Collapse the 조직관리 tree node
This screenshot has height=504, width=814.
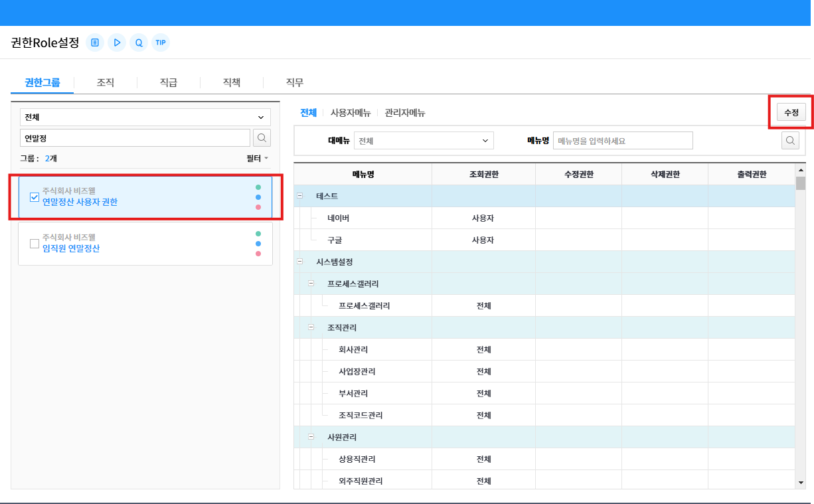coord(311,327)
